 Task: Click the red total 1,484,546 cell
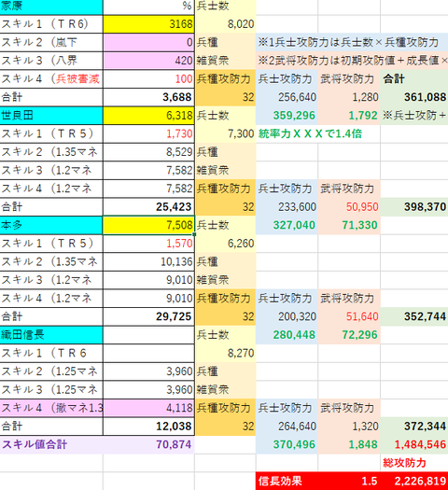[x=414, y=444]
